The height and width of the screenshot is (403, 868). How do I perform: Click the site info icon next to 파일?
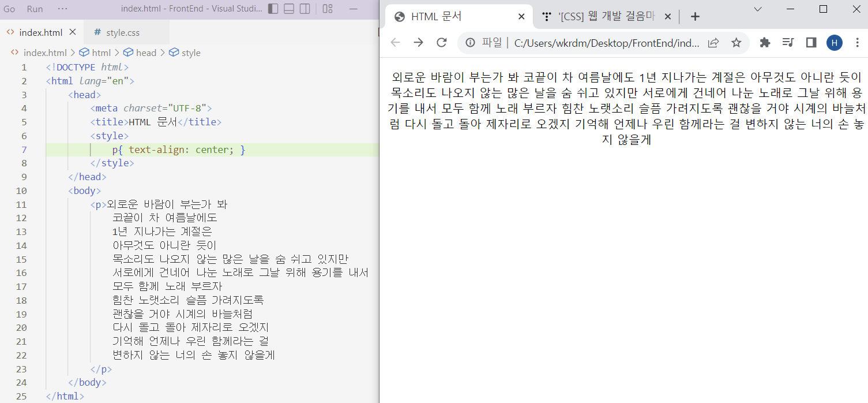(470, 42)
